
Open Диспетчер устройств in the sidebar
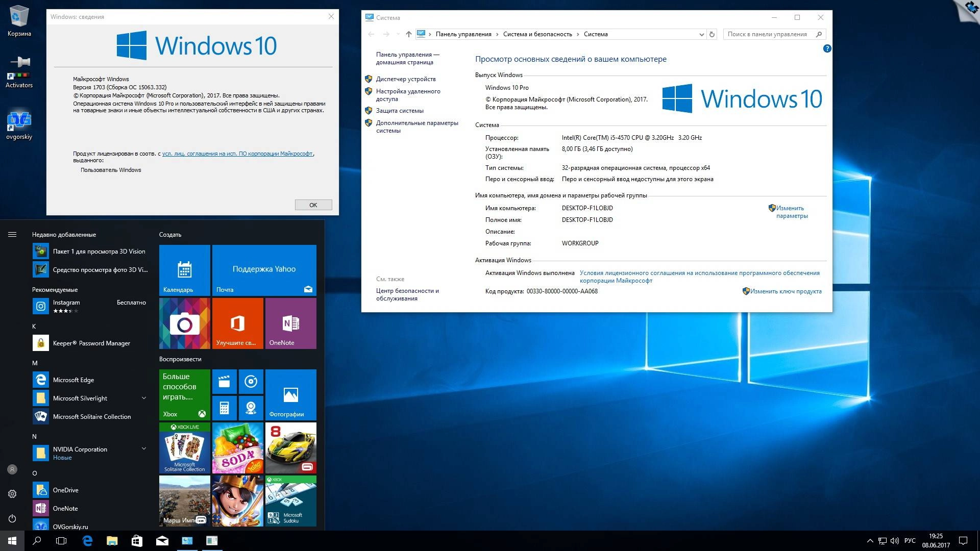(x=406, y=79)
